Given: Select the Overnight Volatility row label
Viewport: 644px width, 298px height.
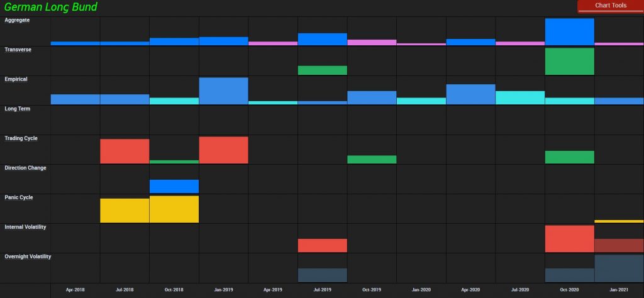Looking at the screenshot, I should (28, 257).
